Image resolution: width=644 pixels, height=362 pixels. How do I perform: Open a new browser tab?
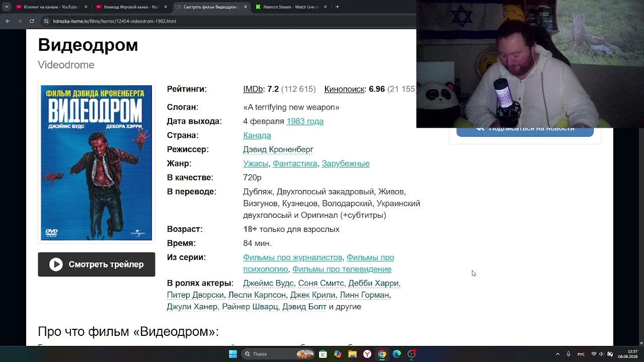pyautogui.click(x=337, y=7)
